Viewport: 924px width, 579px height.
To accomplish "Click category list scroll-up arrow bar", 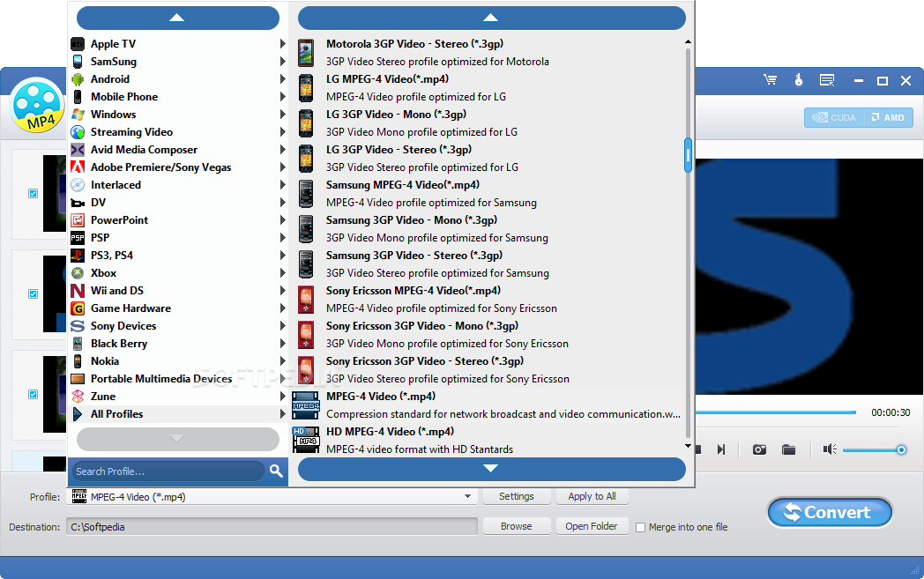I will coord(178,19).
